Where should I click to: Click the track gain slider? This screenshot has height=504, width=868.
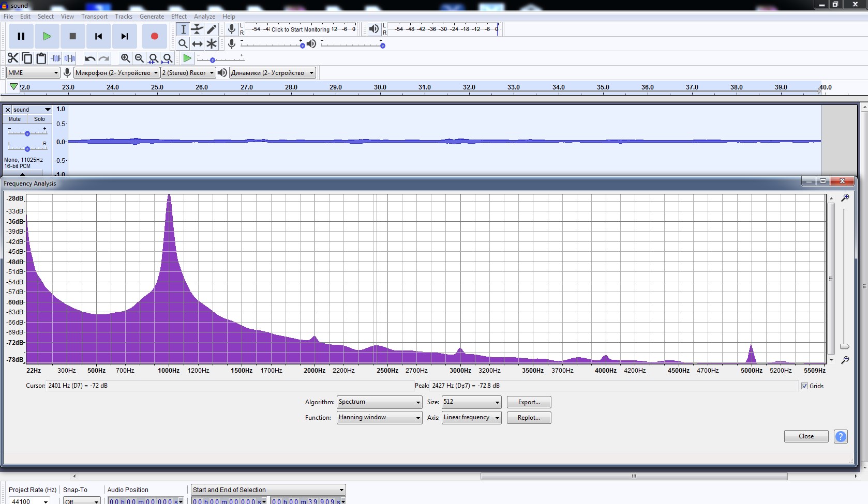point(27,133)
